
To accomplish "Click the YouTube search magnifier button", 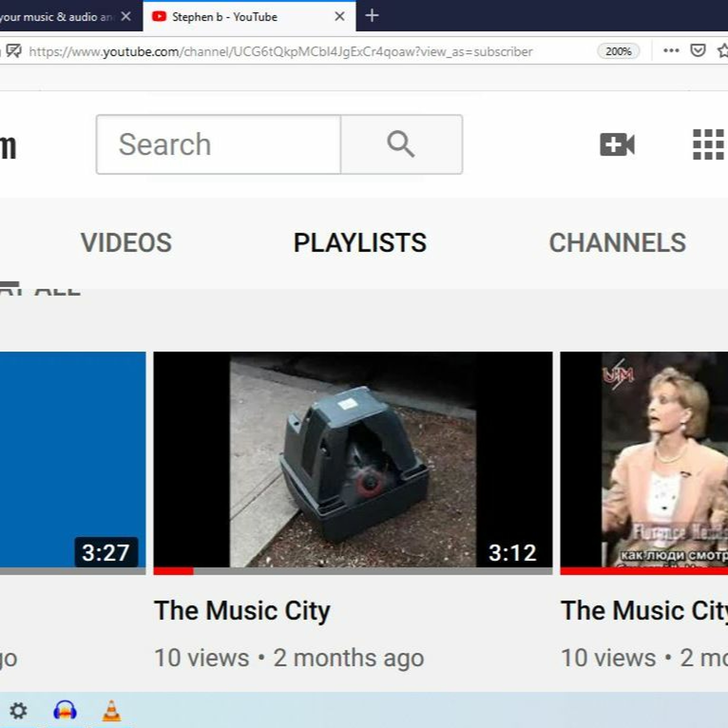I will tap(401, 144).
